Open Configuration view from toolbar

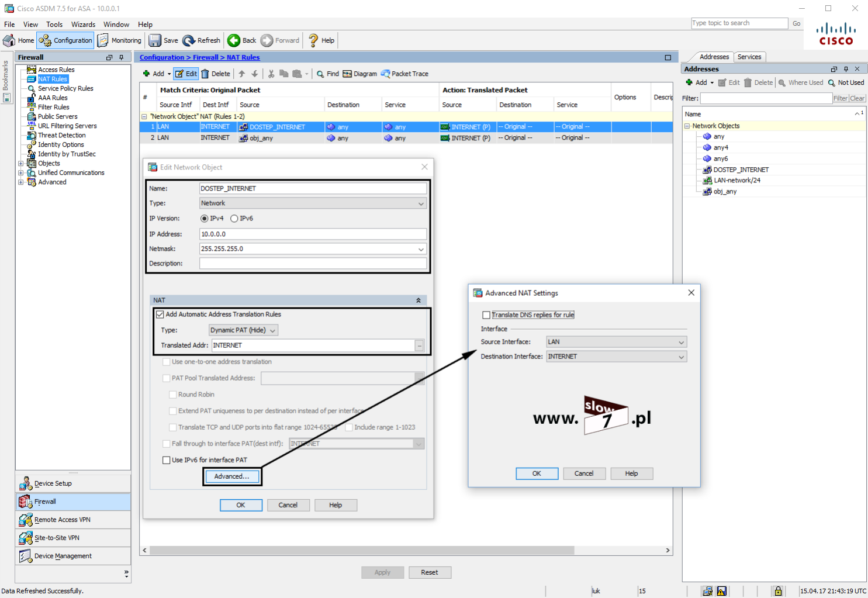pyautogui.click(x=65, y=40)
